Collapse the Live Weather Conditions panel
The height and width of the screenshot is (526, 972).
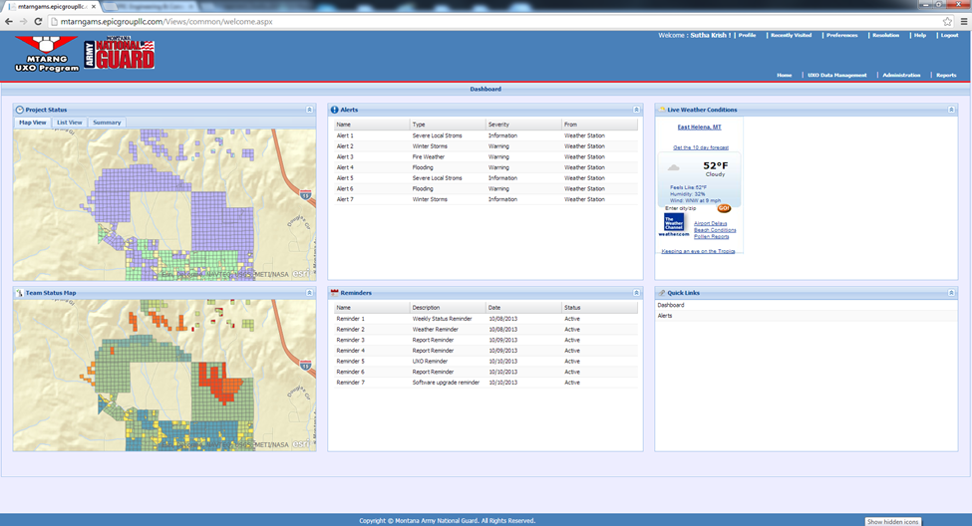click(952, 109)
